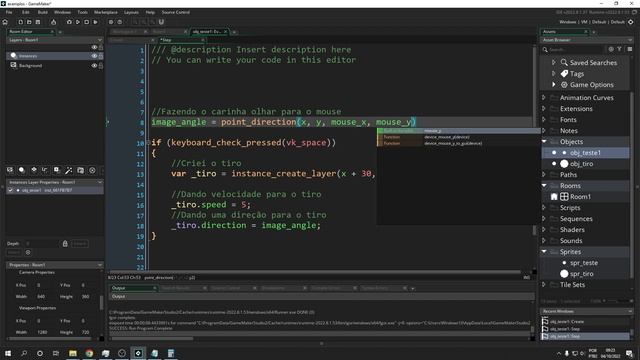Create a new instance layer with the circle icon
This screenshot has height=360, width=640.
point(22,170)
